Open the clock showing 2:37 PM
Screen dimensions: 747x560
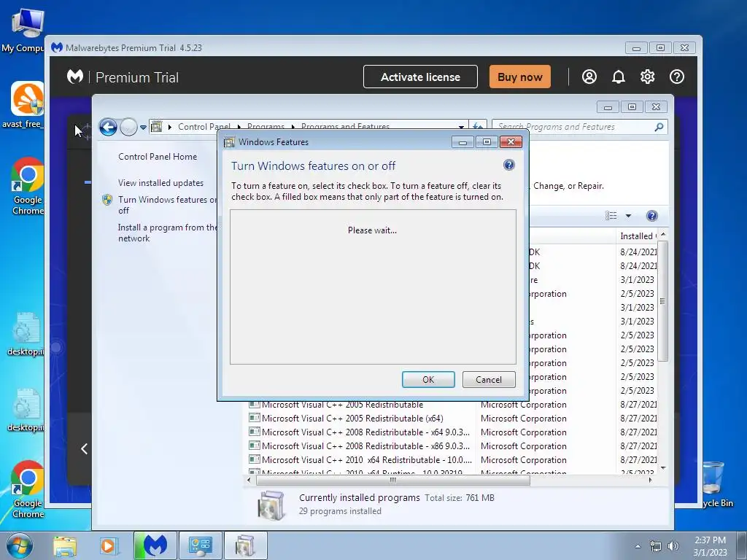coord(710,545)
